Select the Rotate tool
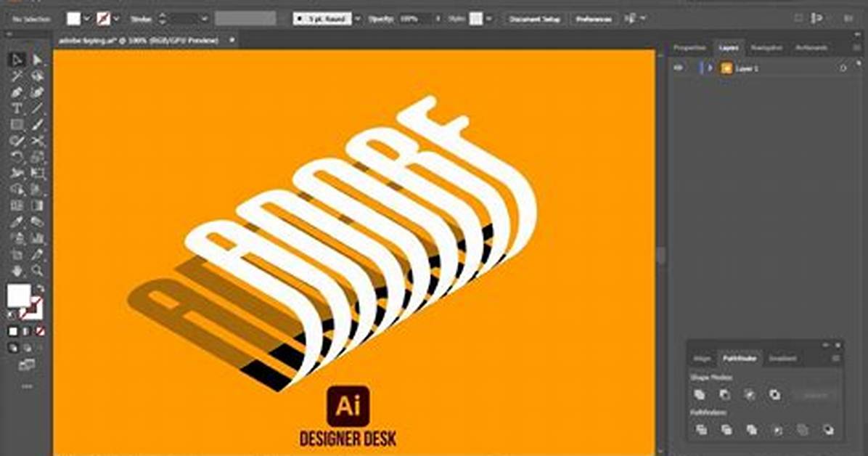 (17, 158)
